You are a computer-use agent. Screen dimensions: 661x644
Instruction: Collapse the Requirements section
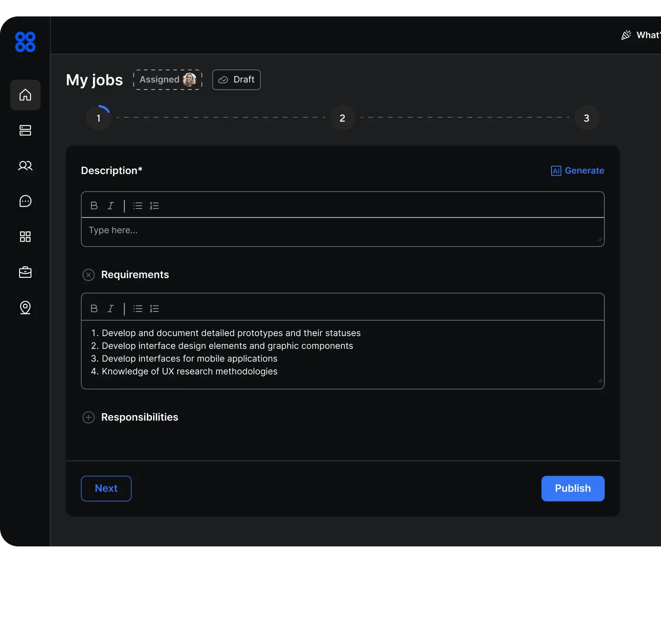(x=88, y=275)
